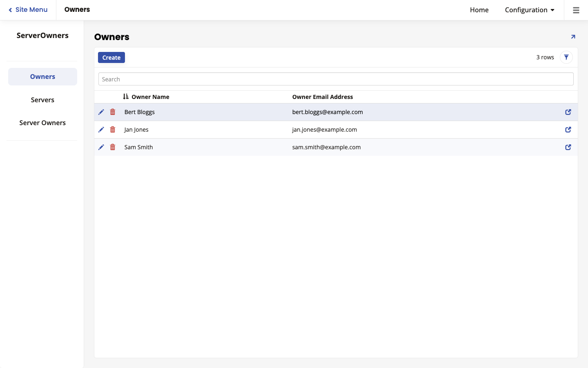
Task: Go back to Site Menu
Action: pos(28,10)
